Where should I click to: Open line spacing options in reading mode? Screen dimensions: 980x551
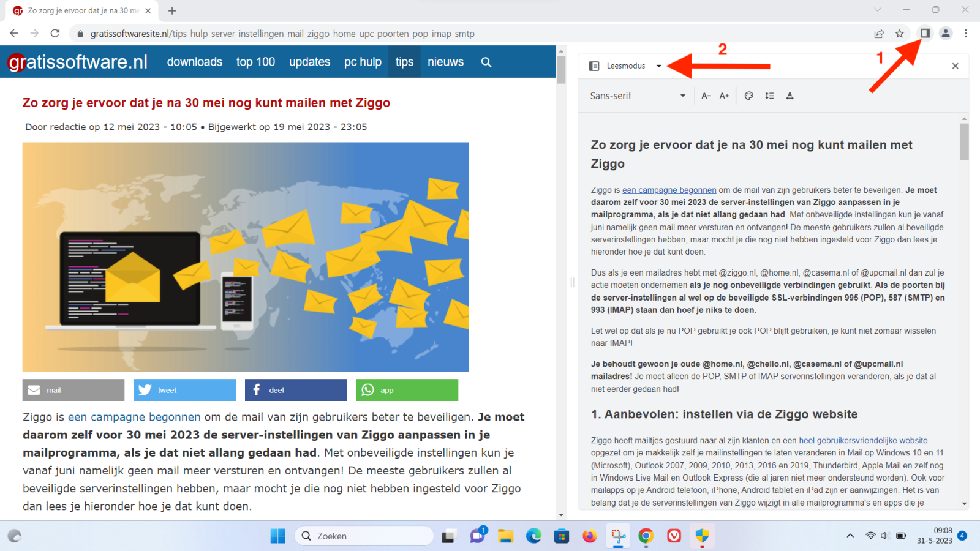[x=769, y=96]
